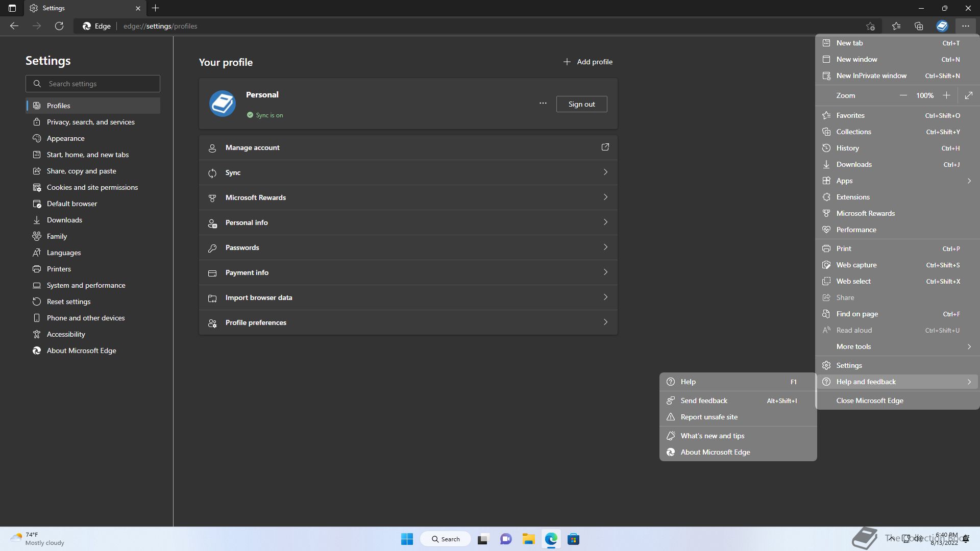
Task: Open Manage account external link icon
Action: (605, 147)
